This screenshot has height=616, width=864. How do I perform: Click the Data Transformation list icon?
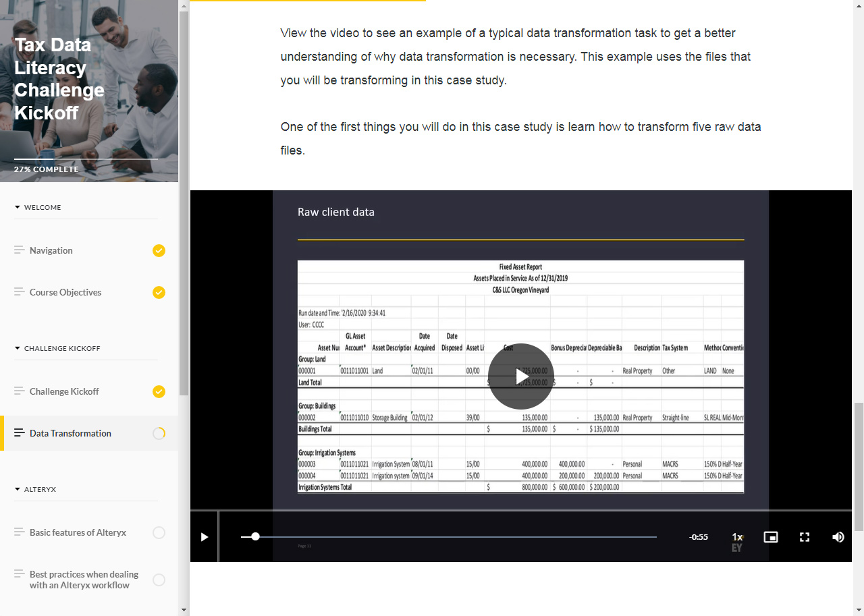tap(19, 433)
